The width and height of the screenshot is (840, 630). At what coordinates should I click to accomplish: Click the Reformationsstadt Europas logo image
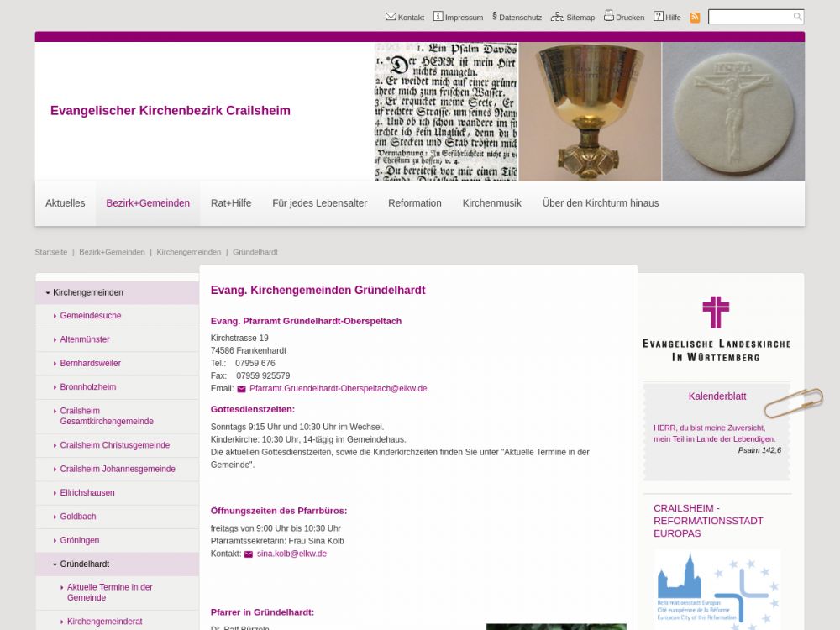717,588
